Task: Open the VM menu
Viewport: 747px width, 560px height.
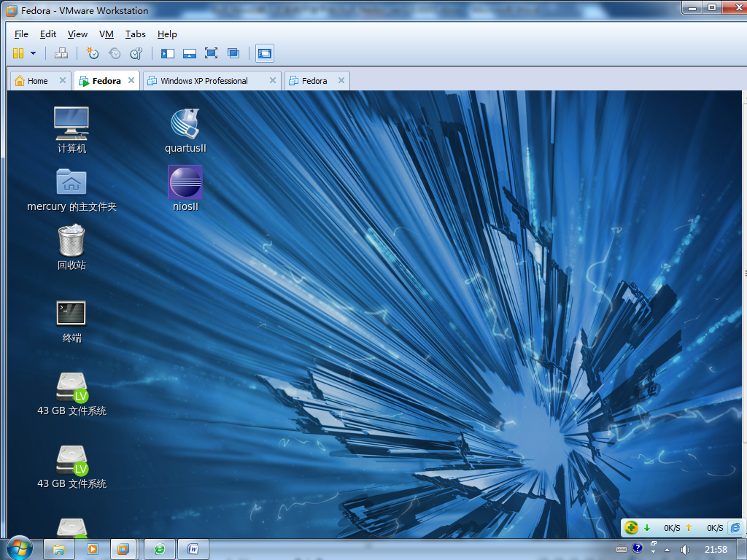Action: tap(107, 34)
